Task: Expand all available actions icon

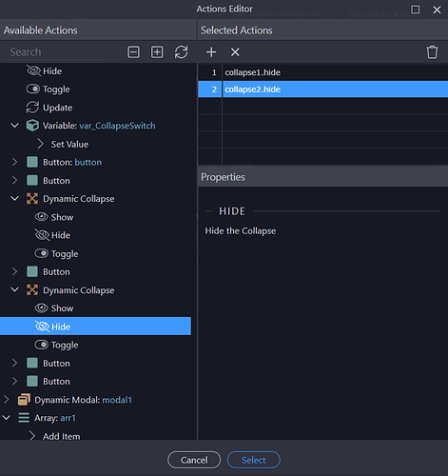Action: pos(157,52)
